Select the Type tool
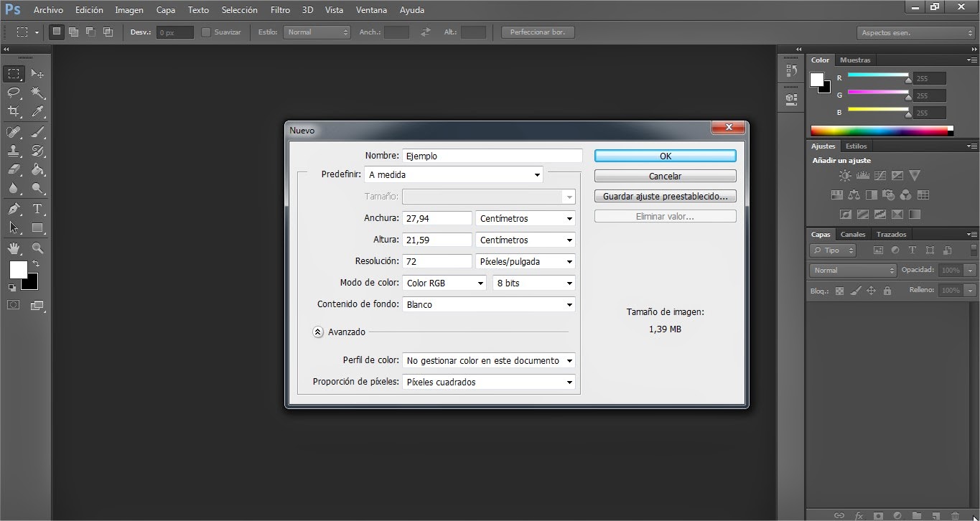980x521 pixels. (37, 209)
